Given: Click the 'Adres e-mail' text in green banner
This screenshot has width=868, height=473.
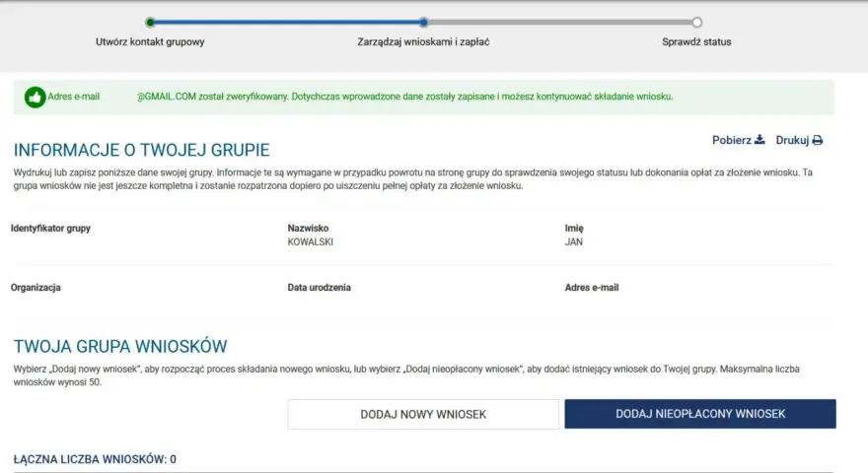Looking at the screenshot, I should click(74, 97).
